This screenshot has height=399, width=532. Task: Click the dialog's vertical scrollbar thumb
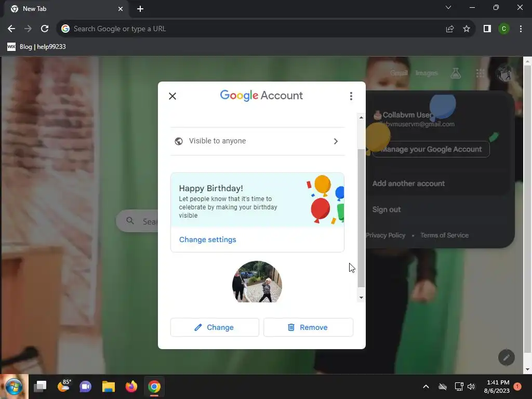362,218
